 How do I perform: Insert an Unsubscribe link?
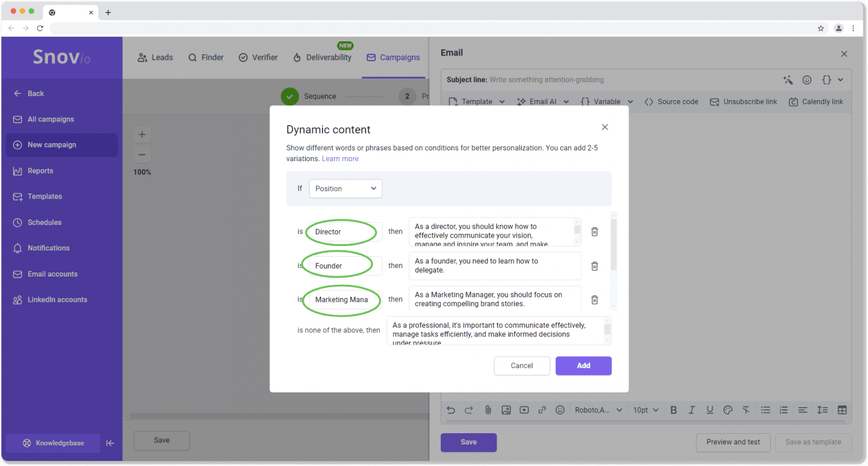pos(744,101)
